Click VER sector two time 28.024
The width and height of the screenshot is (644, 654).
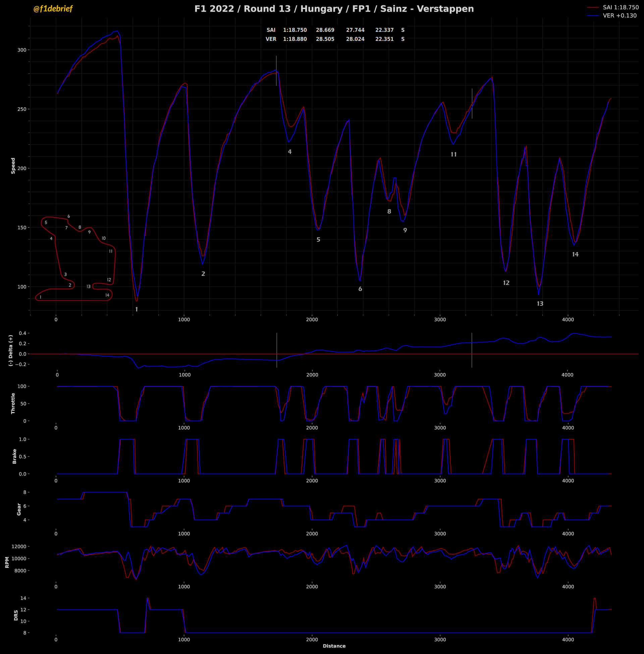[x=355, y=39]
